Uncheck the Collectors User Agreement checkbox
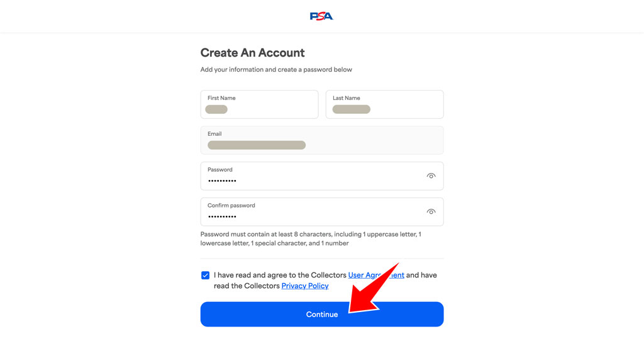The width and height of the screenshot is (644, 341). (206, 276)
